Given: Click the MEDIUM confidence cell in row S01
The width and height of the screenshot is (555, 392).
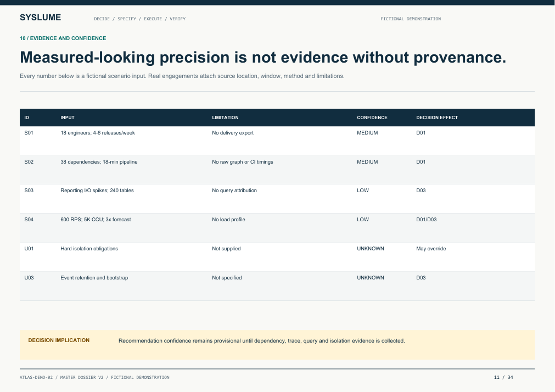Looking at the screenshot, I should coord(367,133).
